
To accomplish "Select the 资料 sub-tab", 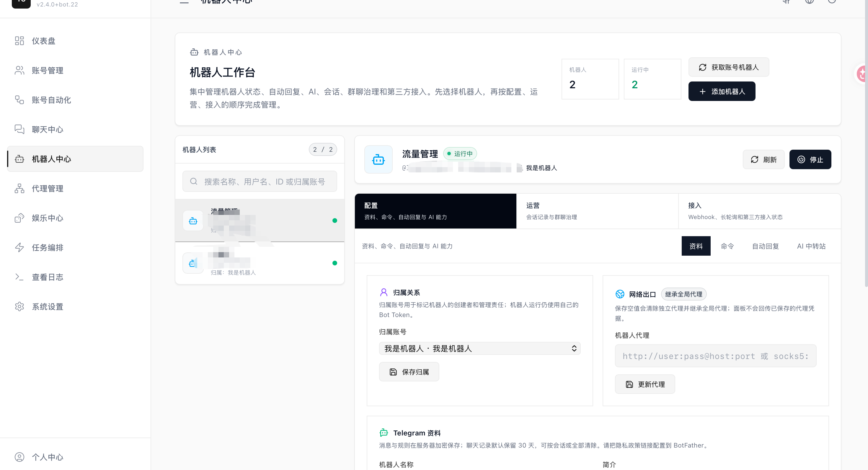I will click(696, 246).
